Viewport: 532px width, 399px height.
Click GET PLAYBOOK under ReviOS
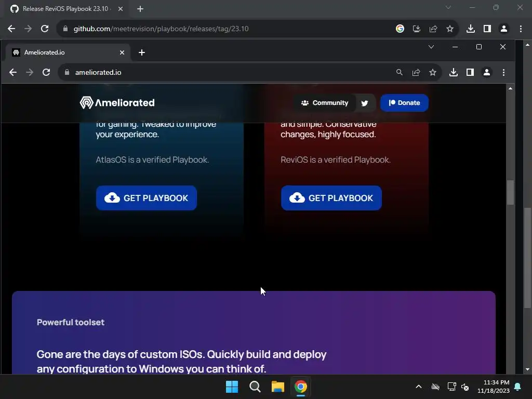(x=331, y=198)
